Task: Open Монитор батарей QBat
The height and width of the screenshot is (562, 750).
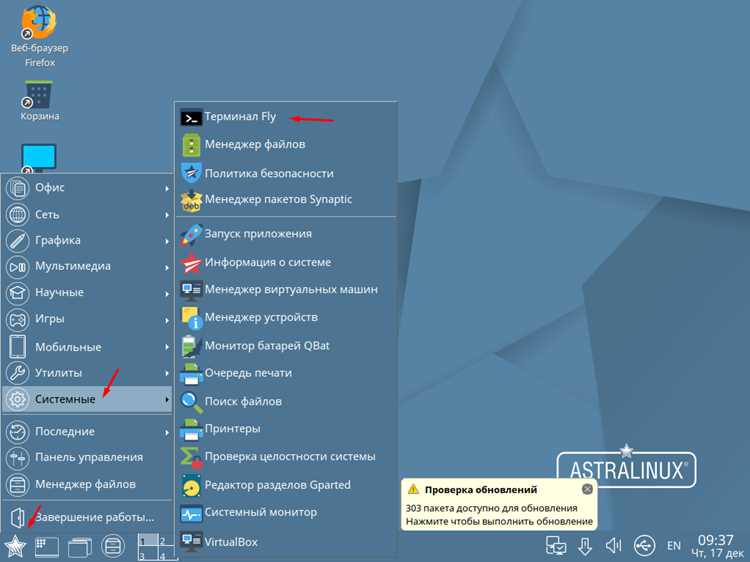Action: coord(287,345)
